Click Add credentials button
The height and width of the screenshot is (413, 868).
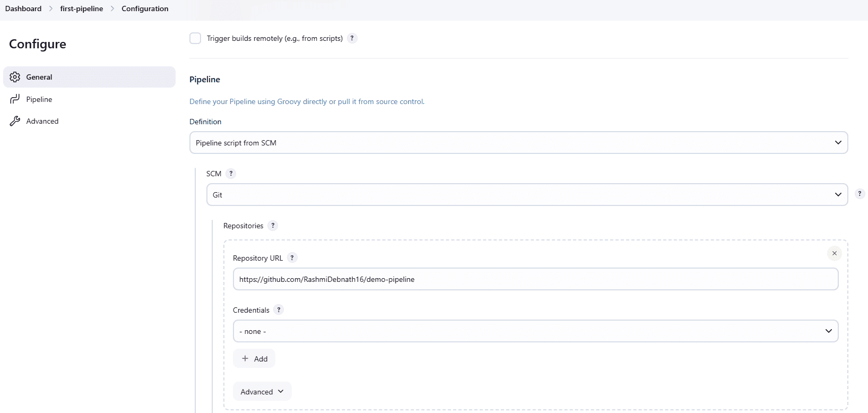click(254, 359)
